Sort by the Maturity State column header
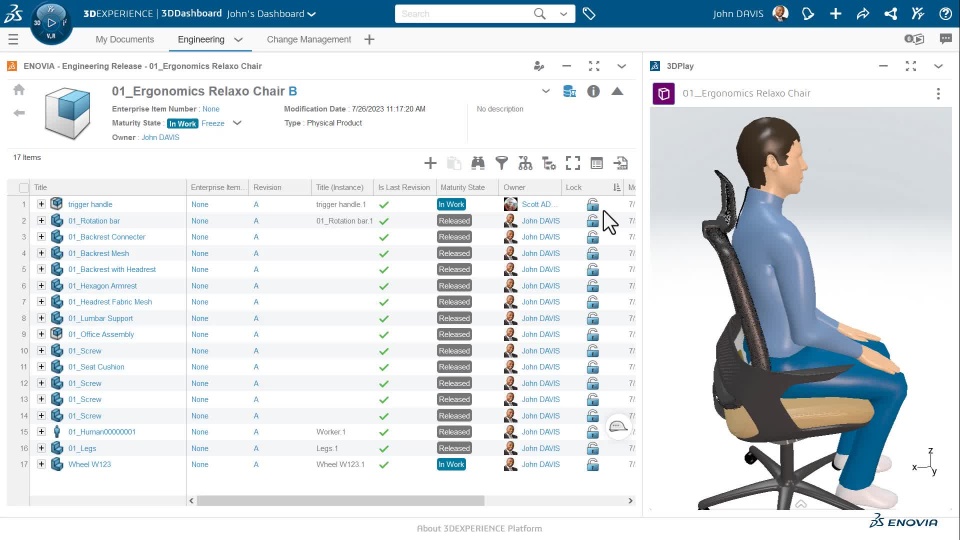 point(462,187)
